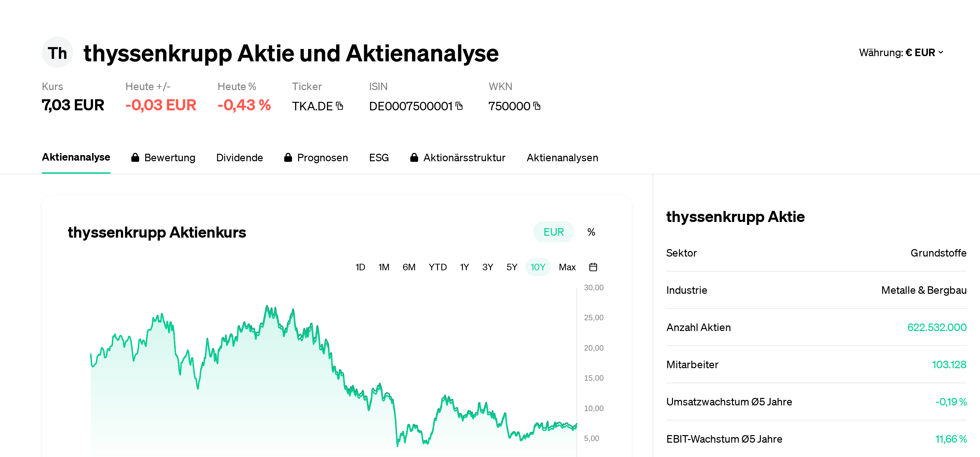Click the lock icon beside Aktionärsstruktur
This screenshot has width=980, height=457.
(x=414, y=157)
